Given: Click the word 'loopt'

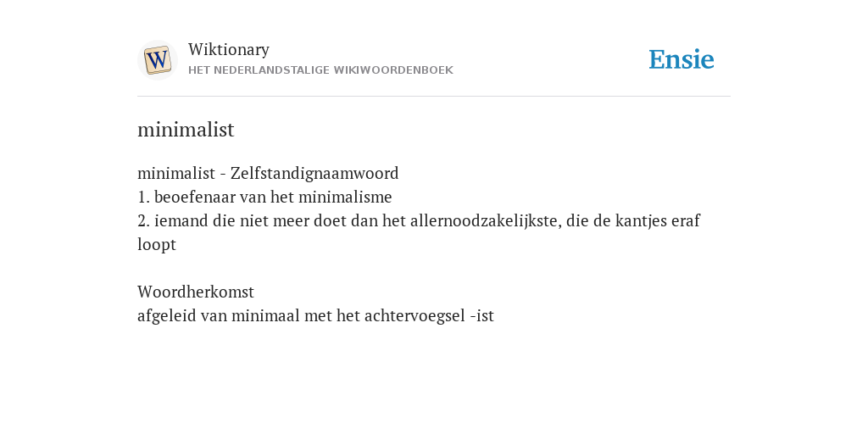Looking at the screenshot, I should pos(157,245).
